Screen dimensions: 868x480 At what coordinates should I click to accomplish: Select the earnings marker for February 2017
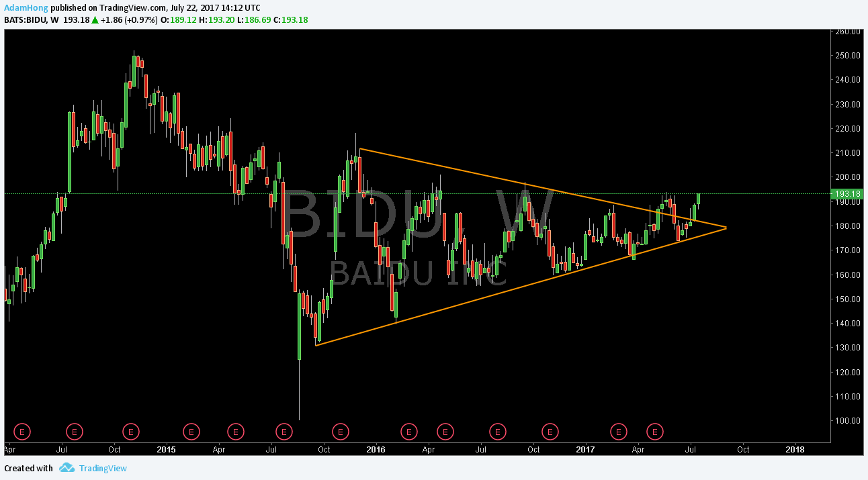[618, 430]
